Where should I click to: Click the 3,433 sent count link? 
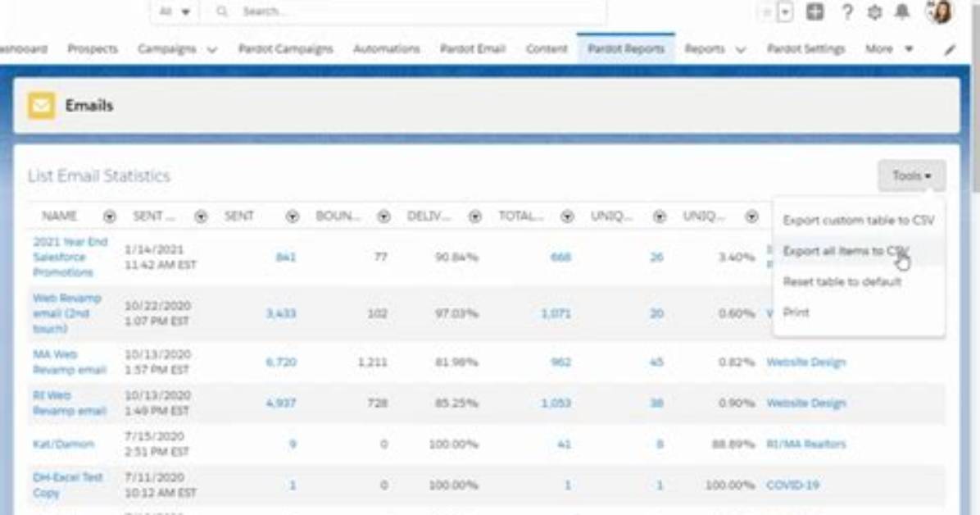(x=280, y=313)
